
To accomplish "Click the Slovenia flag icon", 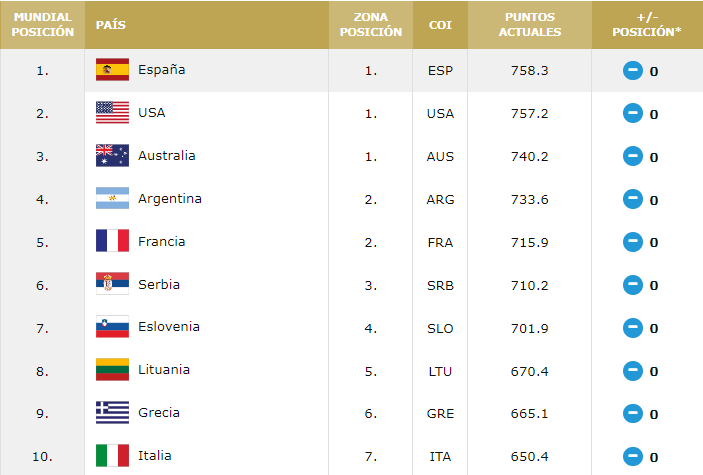I will click(x=112, y=327).
